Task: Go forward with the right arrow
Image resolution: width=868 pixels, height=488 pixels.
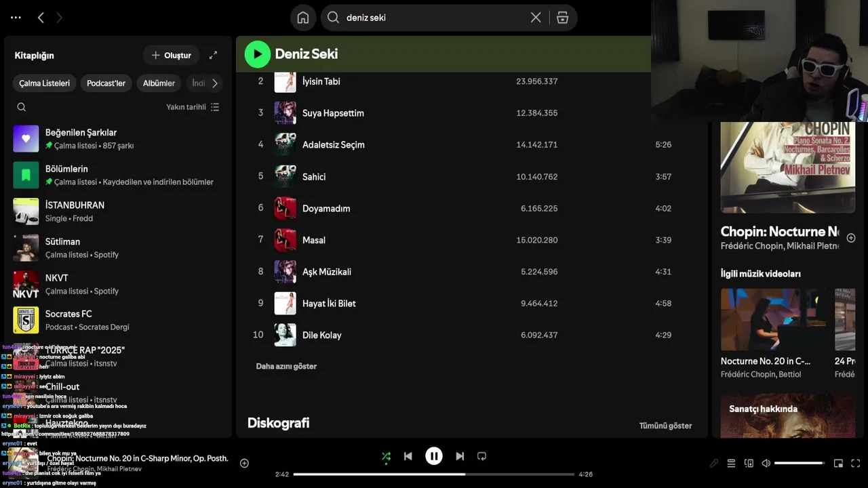Action: [59, 18]
